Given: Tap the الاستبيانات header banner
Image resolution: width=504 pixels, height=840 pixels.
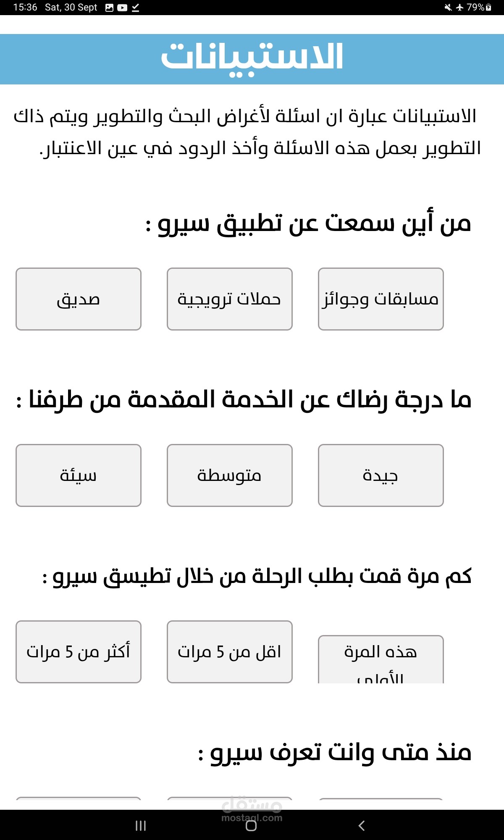Looking at the screenshot, I should pyautogui.click(x=252, y=59).
